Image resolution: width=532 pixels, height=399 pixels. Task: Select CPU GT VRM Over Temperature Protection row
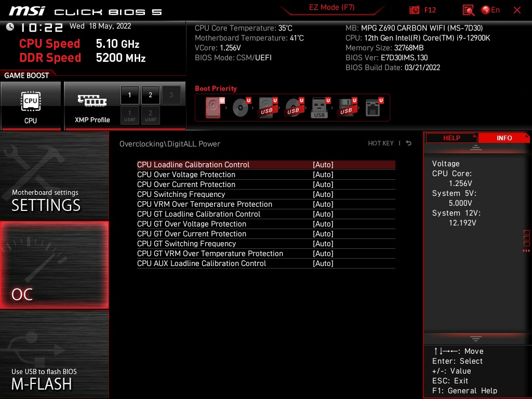point(266,254)
